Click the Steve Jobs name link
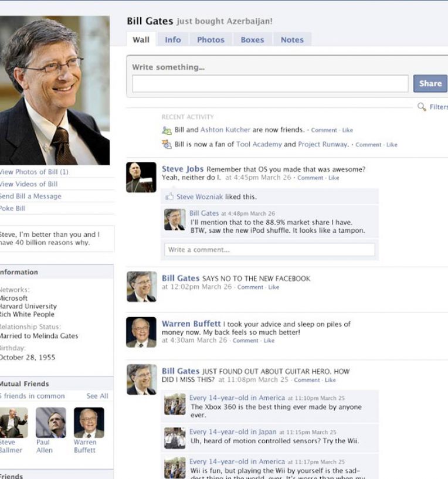The image size is (448, 479). [183, 169]
